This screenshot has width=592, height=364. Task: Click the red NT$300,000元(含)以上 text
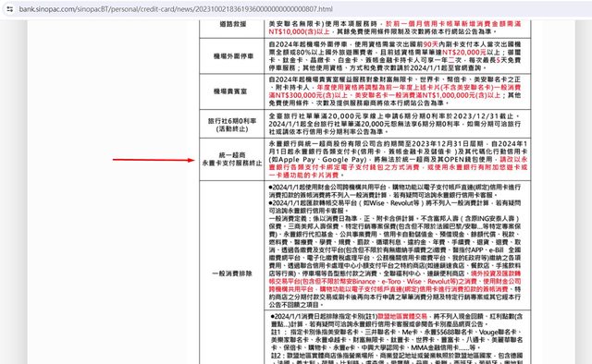[x=308, y=95]
